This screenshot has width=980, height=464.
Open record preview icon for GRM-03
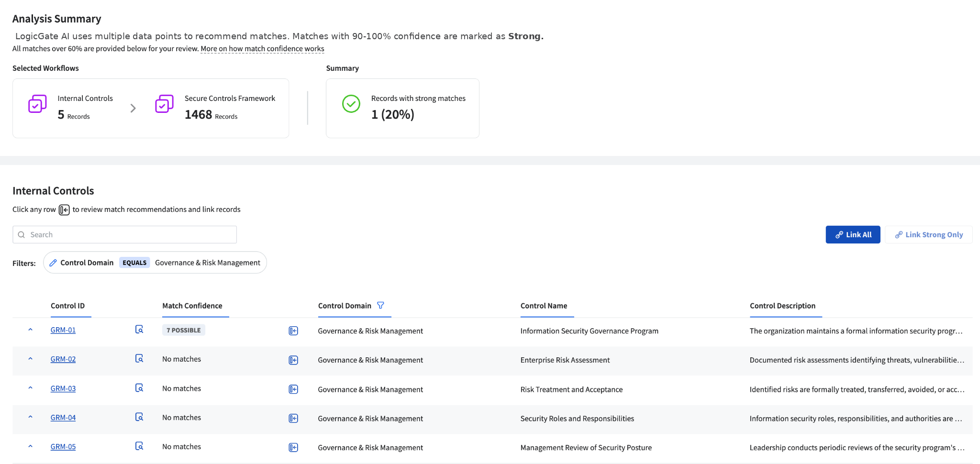(139, 388)
